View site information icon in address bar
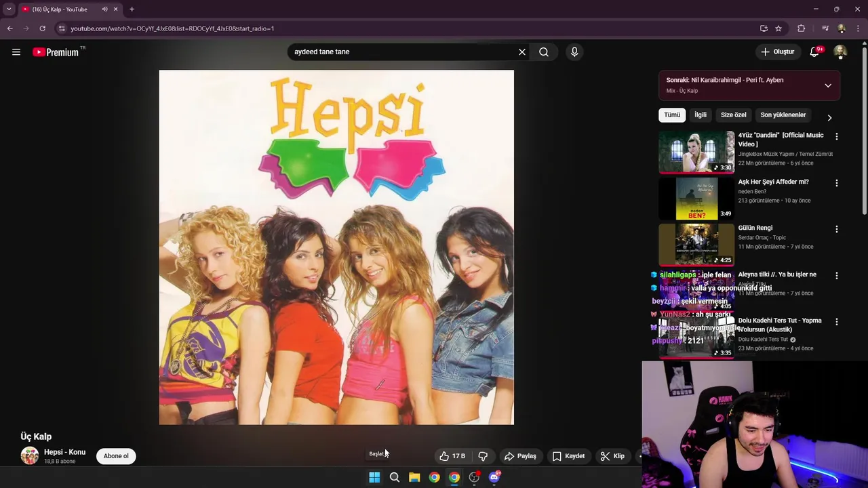 (x=62, y=28)
